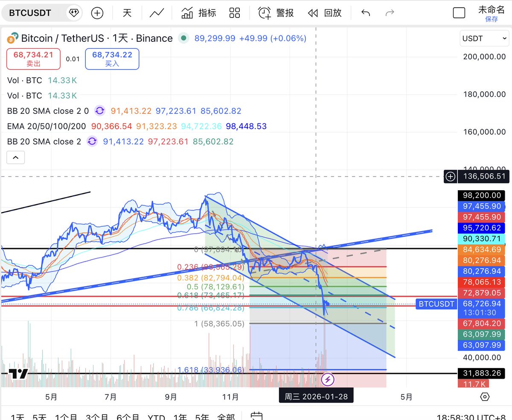Click refresh icon on BB 20 SMA close 2 0
This screenshot has width=512, height=420.
pos(99,111)
